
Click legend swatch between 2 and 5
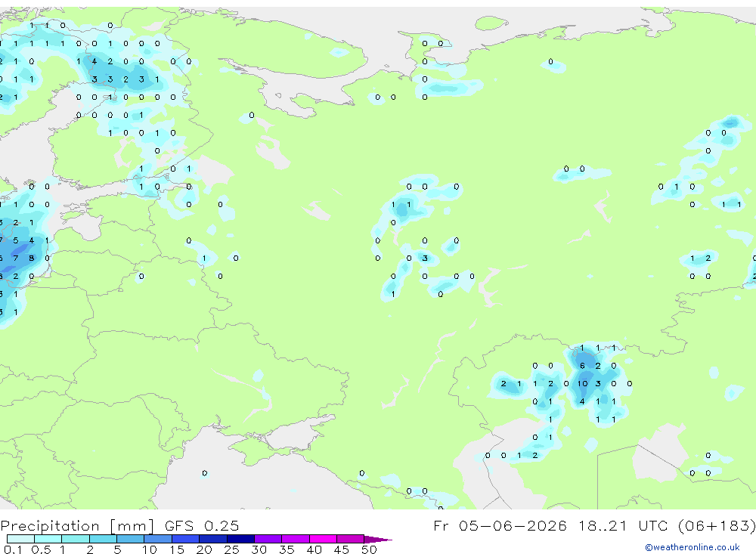click(x=103, y=539)
